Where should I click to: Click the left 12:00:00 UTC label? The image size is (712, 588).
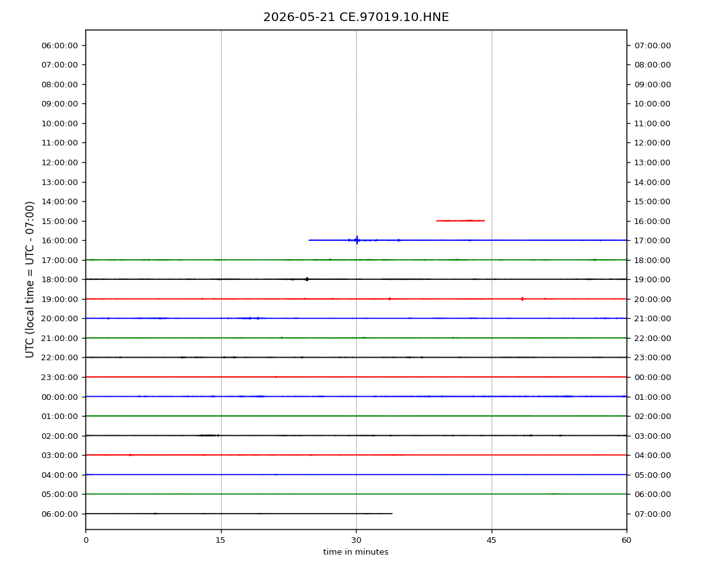pyautogui.click(x=60, y=163)
